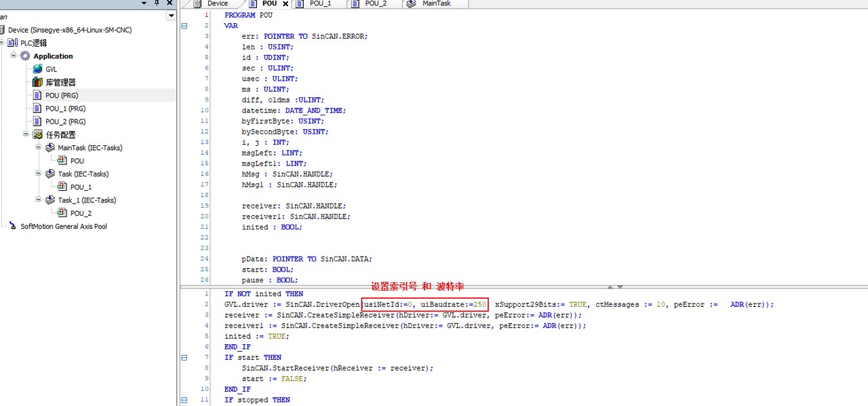
Task: Switch to the POU_1 editor tab
Action: click(x=319, y=4)
